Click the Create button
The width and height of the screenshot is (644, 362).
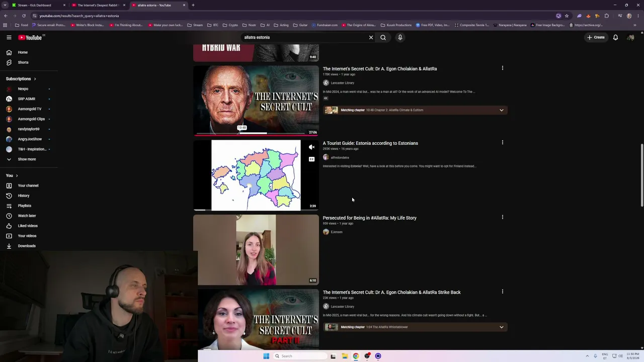click(x=596, y=37)
